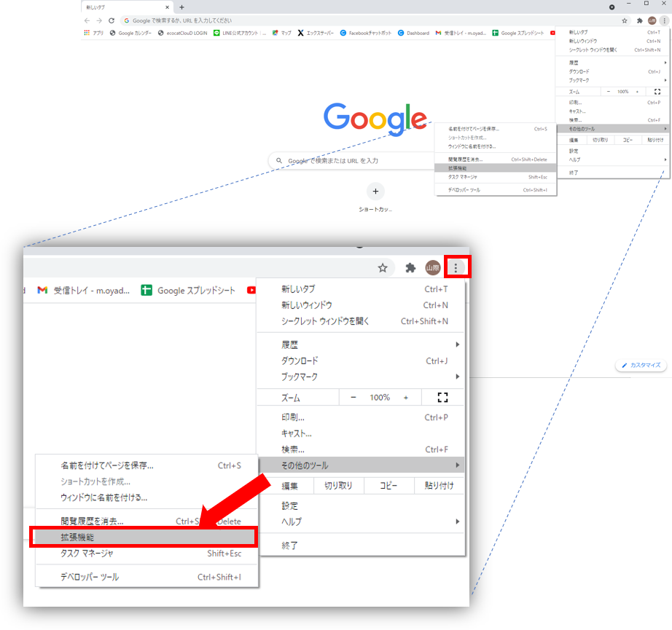Open 受信トレイ Gmail bookmark in enlarged view
This screenshot has height=630, width=672.
pyautogui.click(x=84, y=291)
